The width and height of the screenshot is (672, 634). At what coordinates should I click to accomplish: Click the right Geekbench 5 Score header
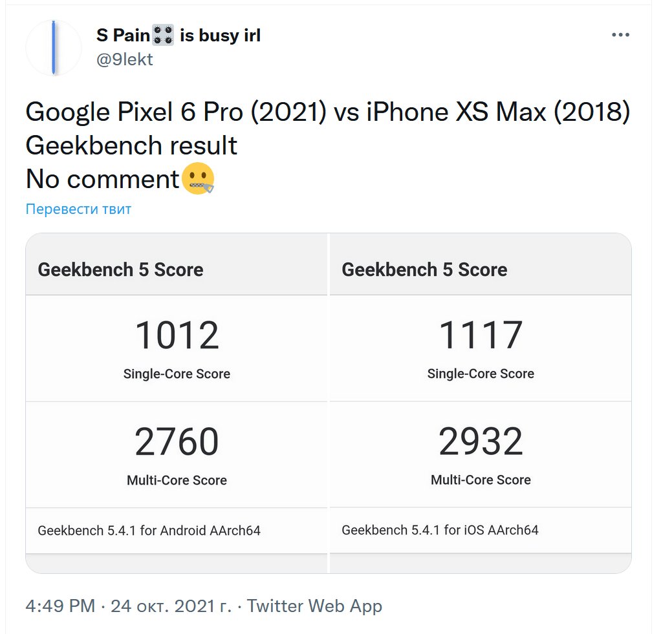point(424,269)
